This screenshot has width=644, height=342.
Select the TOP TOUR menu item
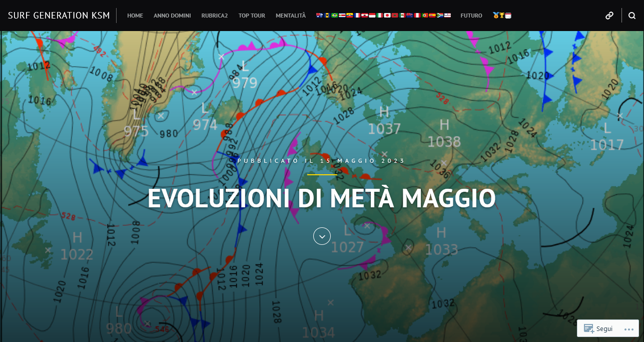tap(252, 16)
